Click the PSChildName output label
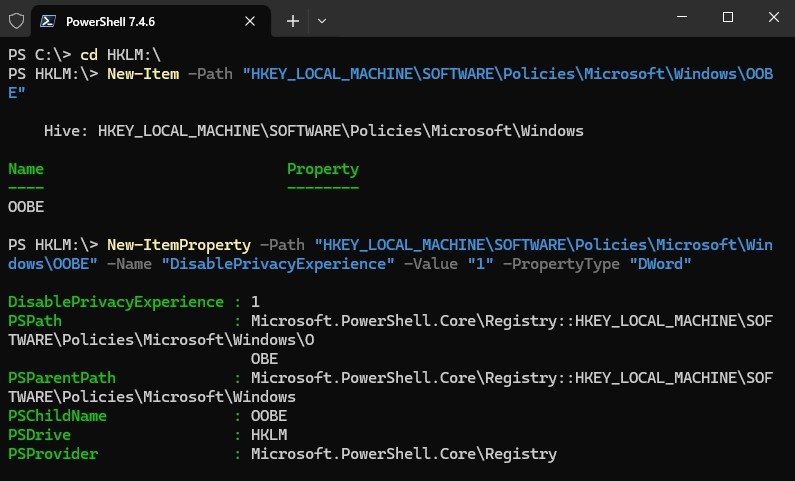Screen dimensions: 795x481 click(x=57, y=416)
